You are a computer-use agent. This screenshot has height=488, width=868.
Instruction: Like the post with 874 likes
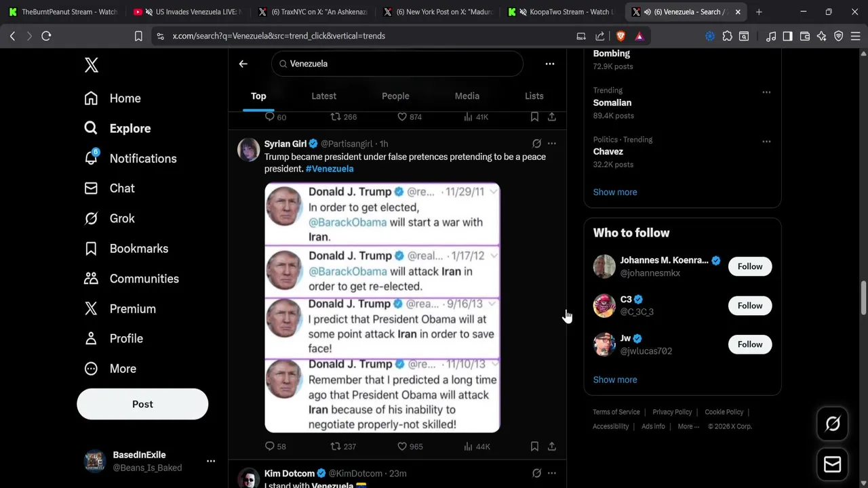(x=410, y=117)
